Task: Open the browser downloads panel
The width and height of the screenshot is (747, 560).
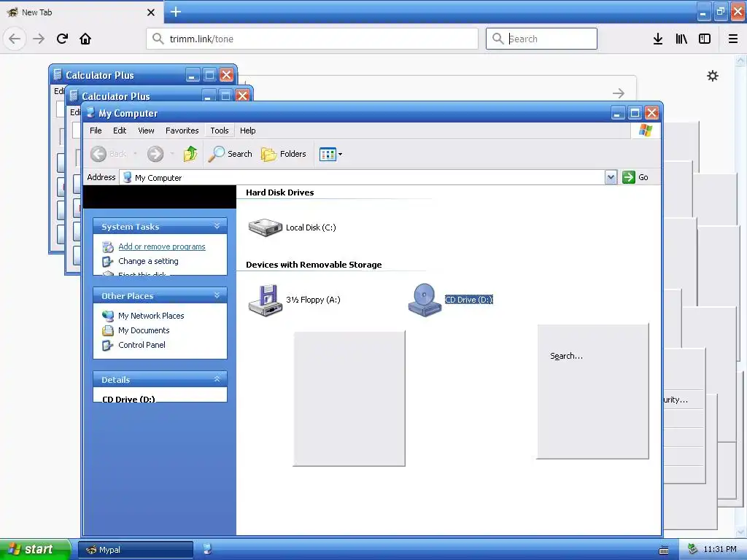Action: [658, 39]
